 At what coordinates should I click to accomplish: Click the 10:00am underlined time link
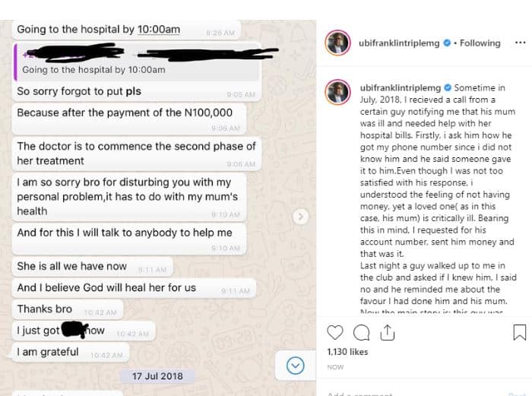point(159,30)
